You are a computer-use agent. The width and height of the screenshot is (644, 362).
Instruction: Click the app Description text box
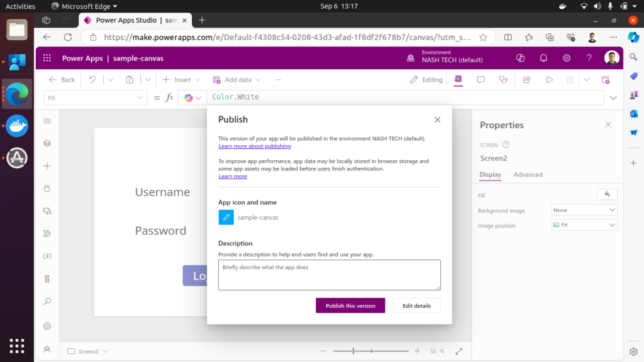(329, 275)
